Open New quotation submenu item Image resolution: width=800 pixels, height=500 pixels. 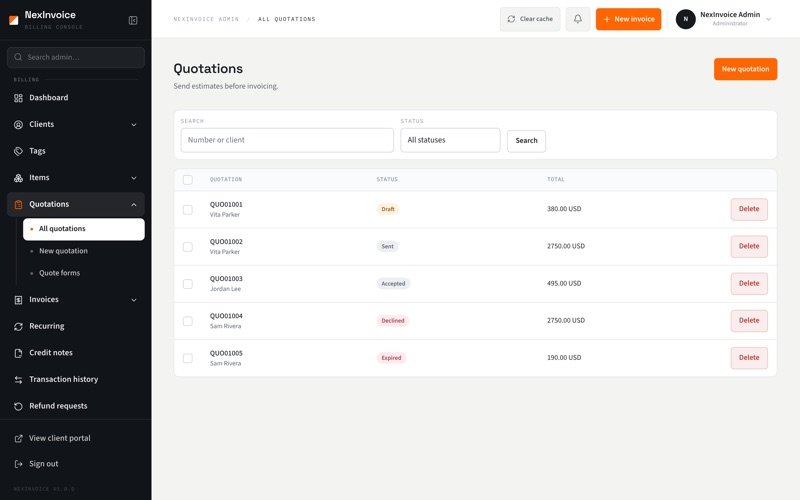(x=84, y=251)
